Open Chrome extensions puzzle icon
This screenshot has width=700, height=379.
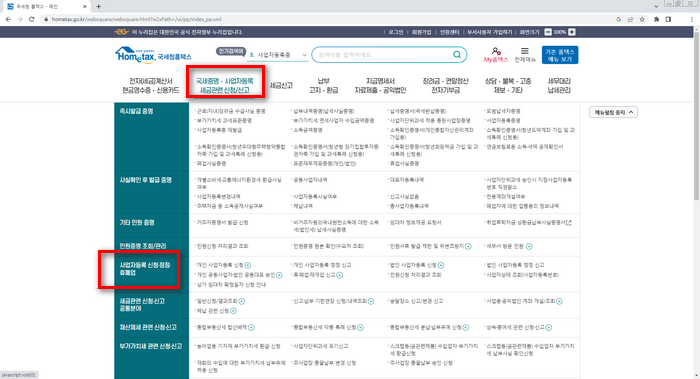[656, 19]
